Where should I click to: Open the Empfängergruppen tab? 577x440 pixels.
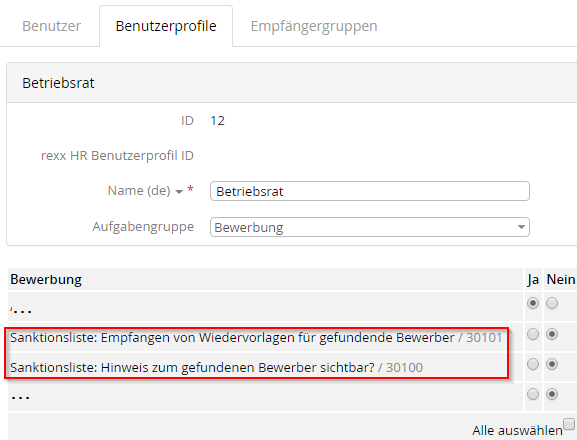314,26
